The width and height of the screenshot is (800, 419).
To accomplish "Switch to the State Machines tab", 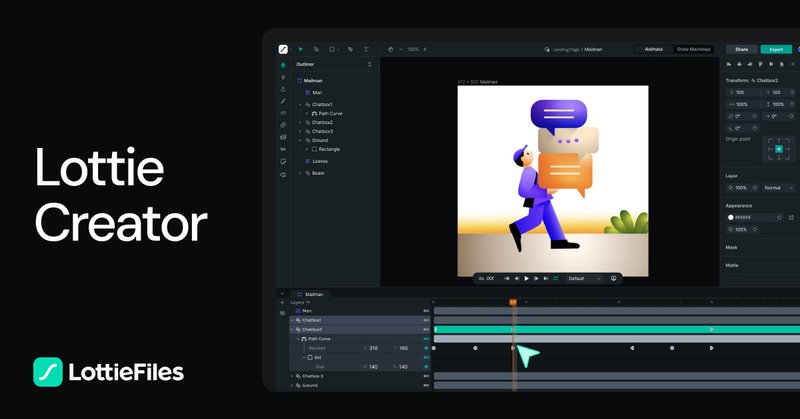I will [693, 49].
